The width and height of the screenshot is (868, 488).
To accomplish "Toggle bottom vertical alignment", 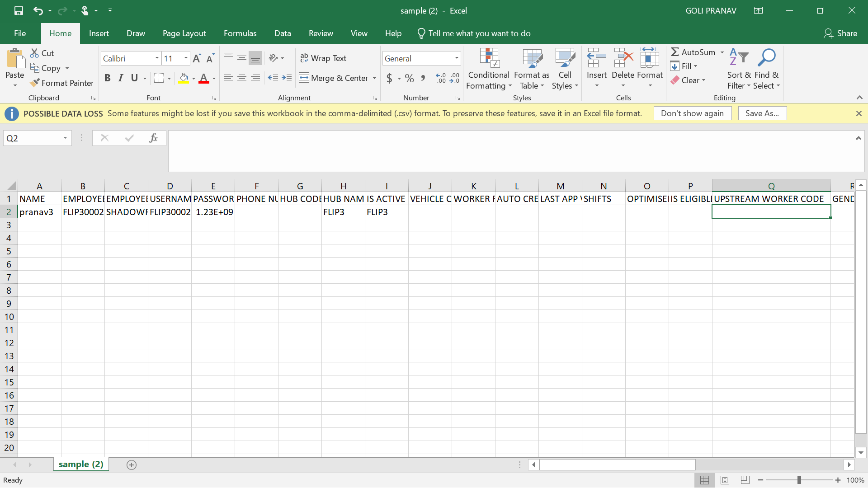I will coord(255,58).
